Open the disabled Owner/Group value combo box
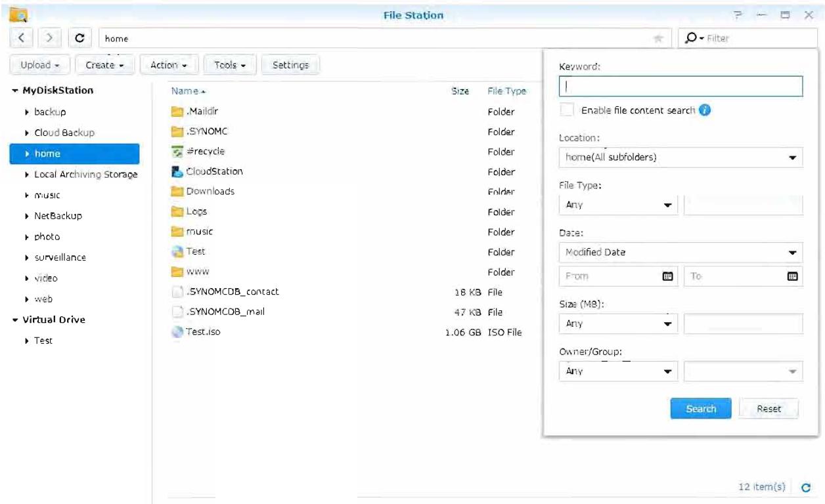Image resolution: width=825 pixels, height=504 pixels. pos(743,371)
